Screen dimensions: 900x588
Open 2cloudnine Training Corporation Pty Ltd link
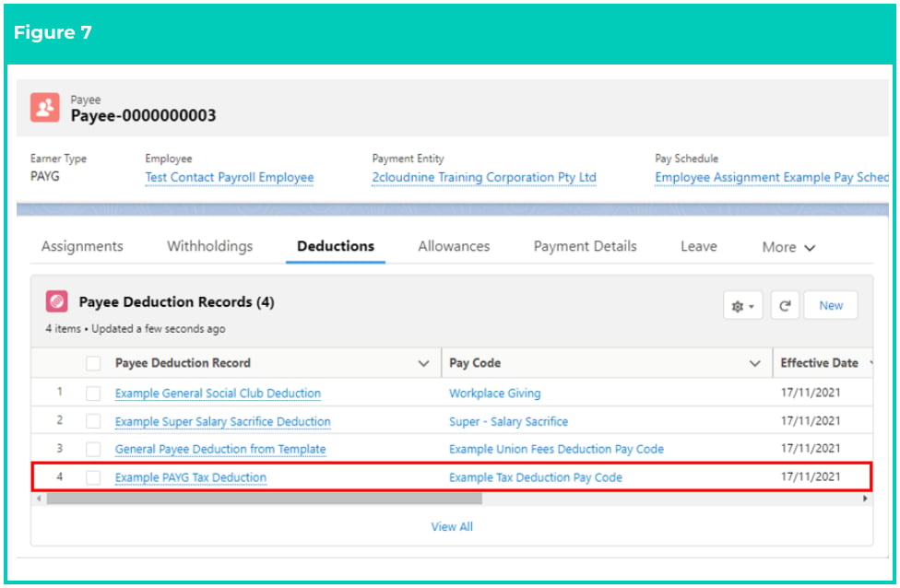pyautogui.click(x=484, y=177)
